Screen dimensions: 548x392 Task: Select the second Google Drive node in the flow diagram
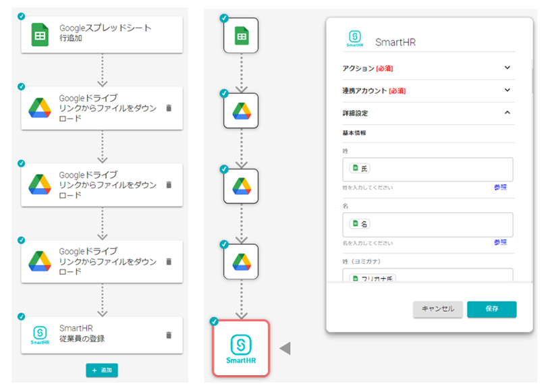pos(241,186)
